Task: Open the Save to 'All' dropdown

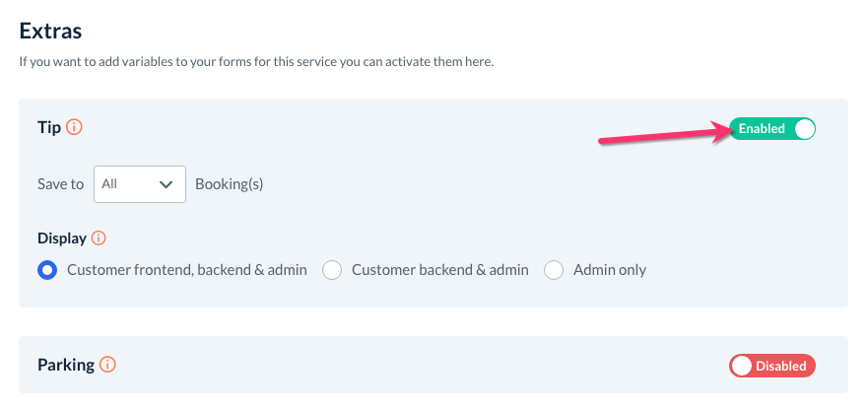Action: (x=139, y=184)
